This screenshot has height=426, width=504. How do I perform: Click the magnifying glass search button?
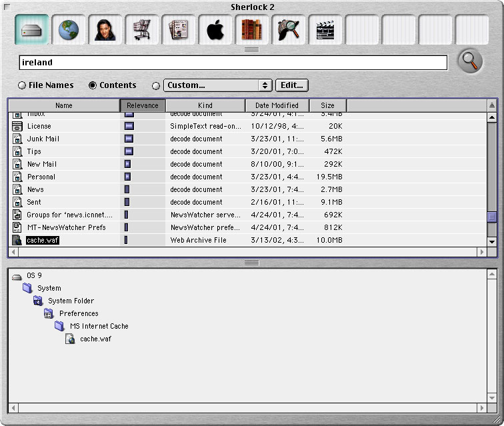[x=470, y=61]
